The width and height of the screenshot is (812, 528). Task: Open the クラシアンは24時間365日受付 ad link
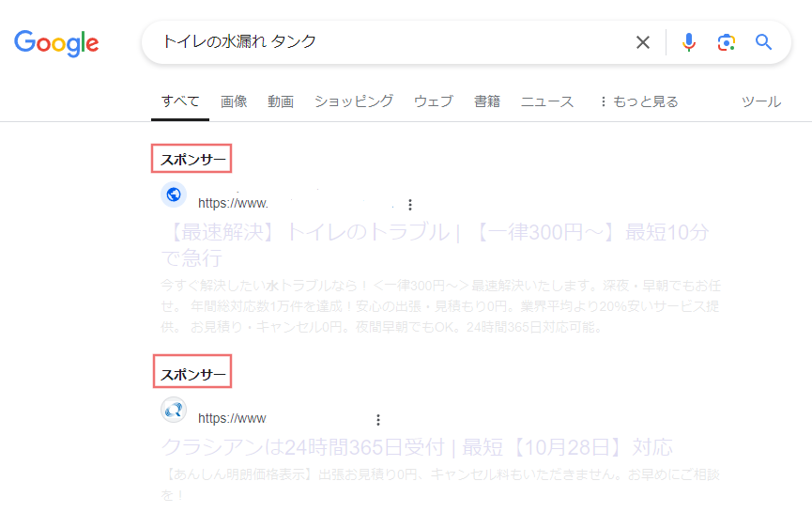417,446
